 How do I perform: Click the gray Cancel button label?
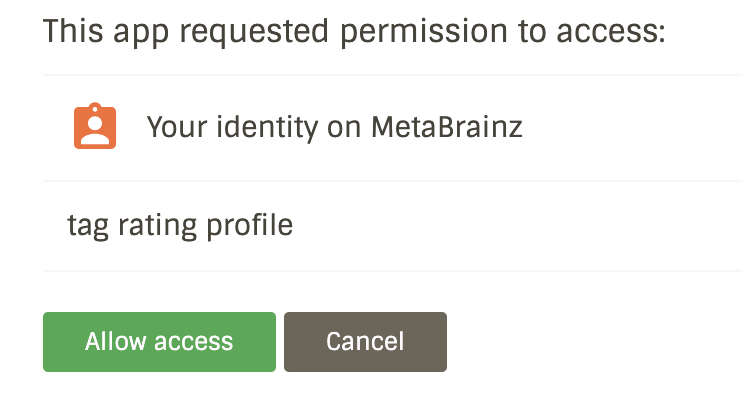click(x=365, y=342)
